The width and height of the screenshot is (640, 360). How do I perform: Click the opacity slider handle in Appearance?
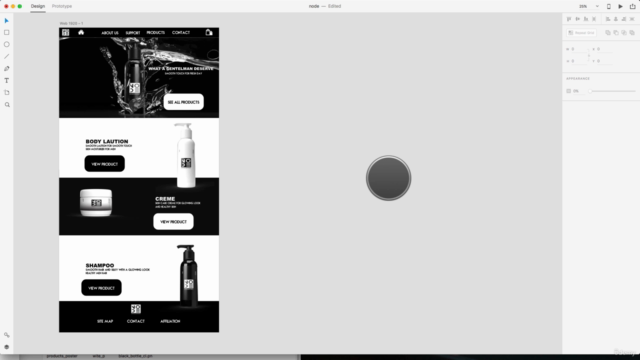point(590,91)
